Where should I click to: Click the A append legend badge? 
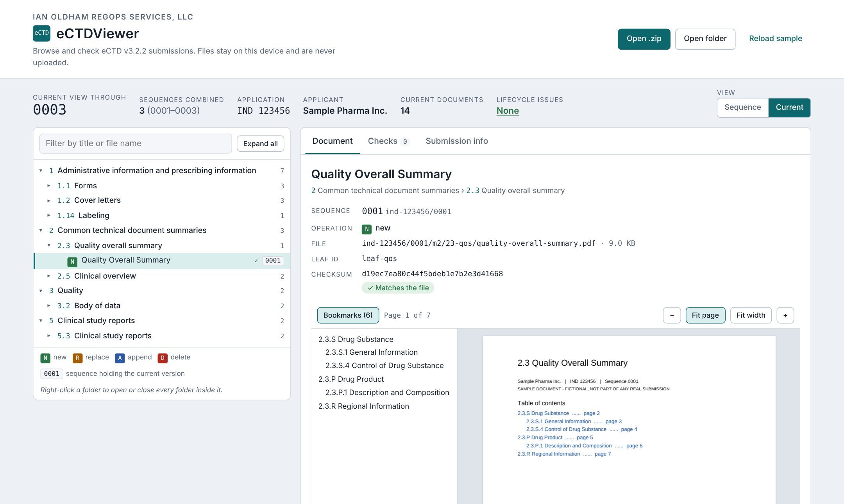120,358
